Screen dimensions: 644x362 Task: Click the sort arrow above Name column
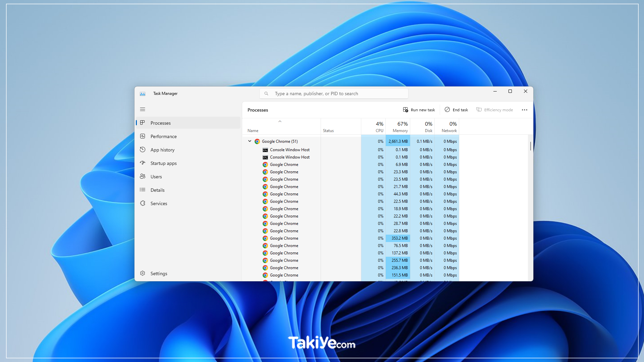pyautogui.click(x=280, y=121)
